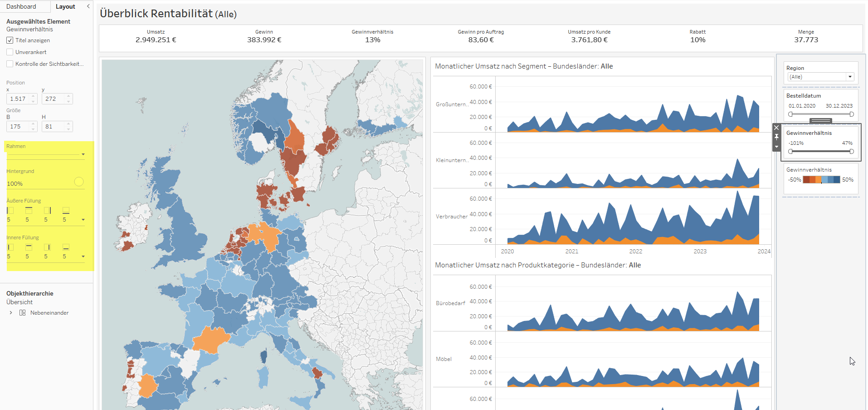Viewport: 868px width, 410px height.
Task: Click the Position x input field
Action: (18, 99)
